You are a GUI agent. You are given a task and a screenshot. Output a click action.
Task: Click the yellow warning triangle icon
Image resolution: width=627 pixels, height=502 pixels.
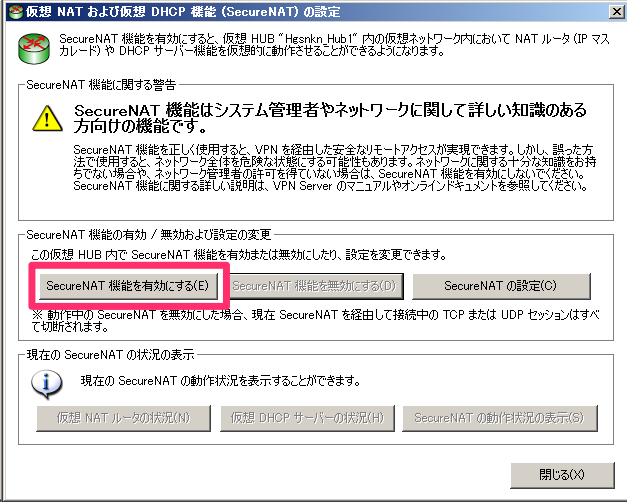pos(47,118)
